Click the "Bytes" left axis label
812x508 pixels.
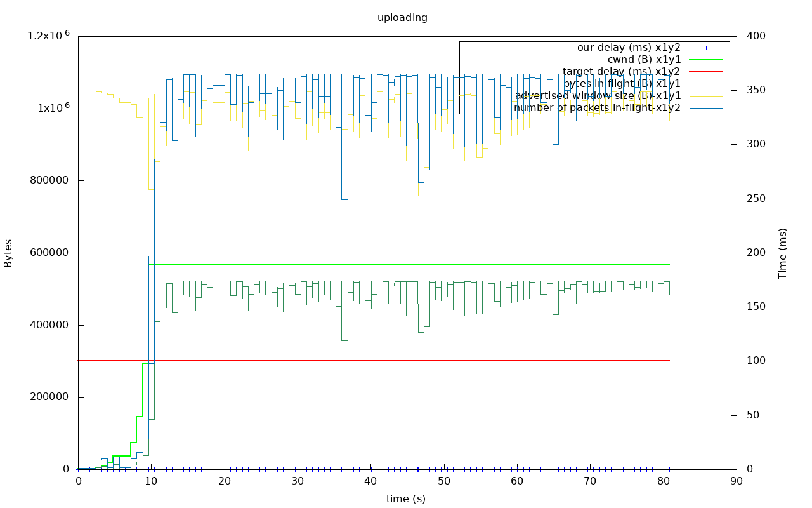[8, 253]
